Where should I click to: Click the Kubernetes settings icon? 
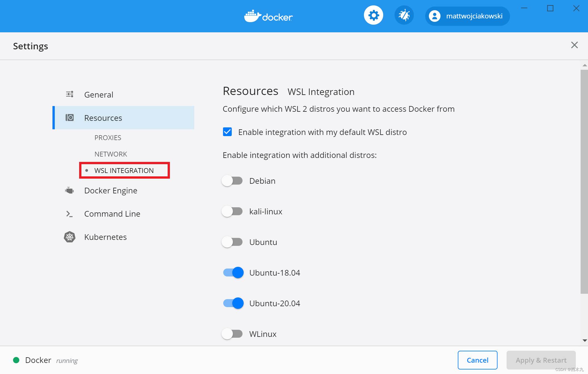(69, 236)
